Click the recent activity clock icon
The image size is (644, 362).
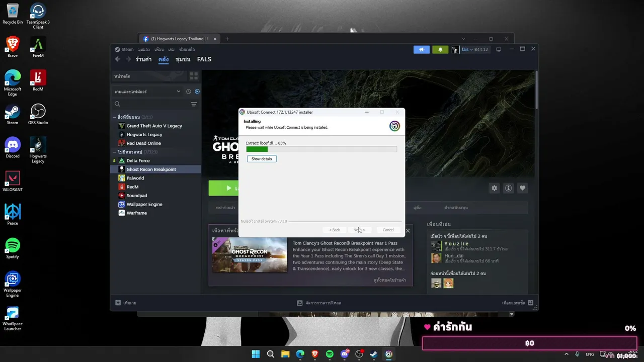tap(189, 92)
